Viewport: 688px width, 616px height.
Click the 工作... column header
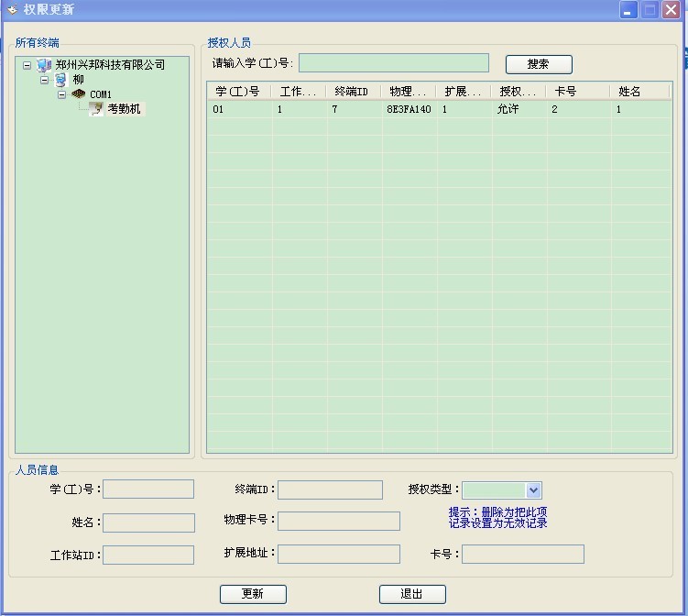tap(300, 92)
